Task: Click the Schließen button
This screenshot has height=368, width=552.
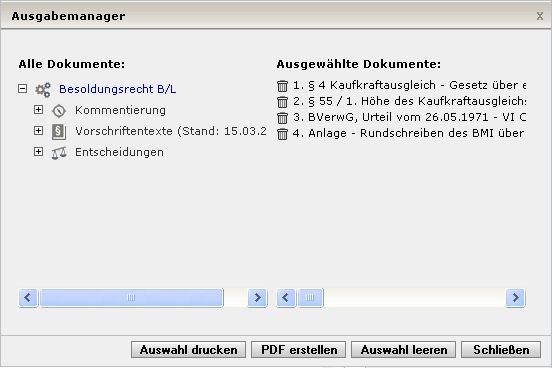Action: pyautogui.click(x=501, y=350)
